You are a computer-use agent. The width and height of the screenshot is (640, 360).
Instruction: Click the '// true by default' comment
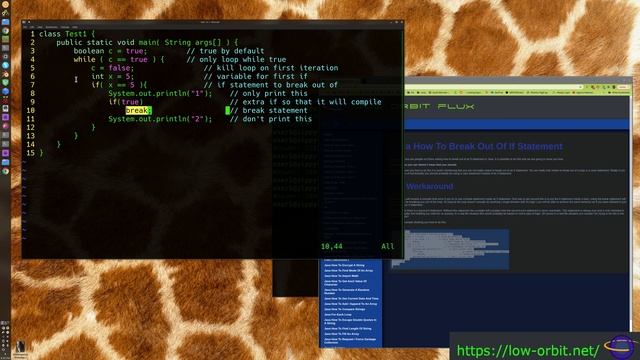(x=225, y=51)
